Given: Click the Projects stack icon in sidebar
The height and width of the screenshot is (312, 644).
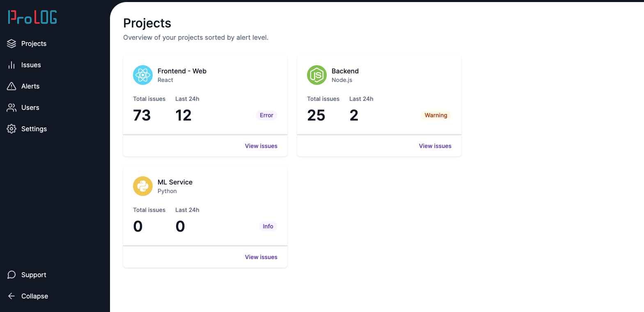Looking at the screenshot, I should pyautogui.click(x=11, y=43).
